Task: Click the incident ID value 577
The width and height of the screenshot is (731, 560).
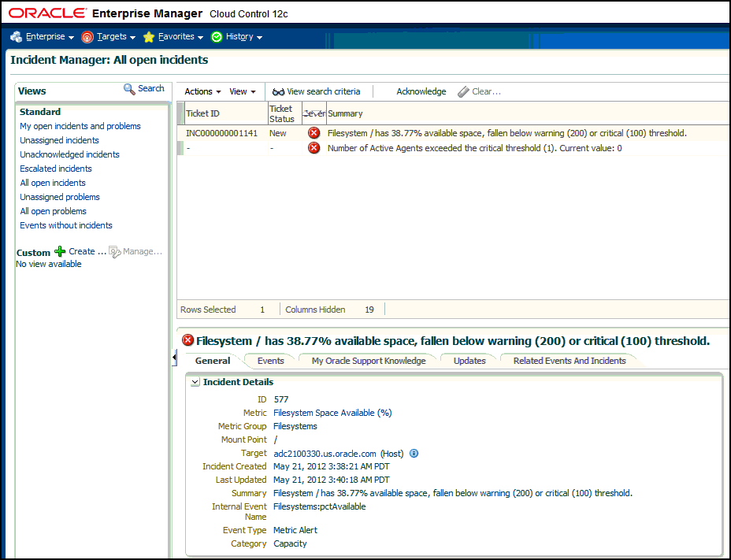Action: (281, 399)
